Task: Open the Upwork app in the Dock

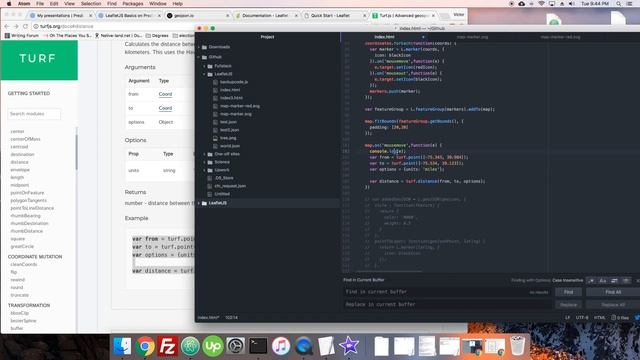Action: click(x=213, y=346)
